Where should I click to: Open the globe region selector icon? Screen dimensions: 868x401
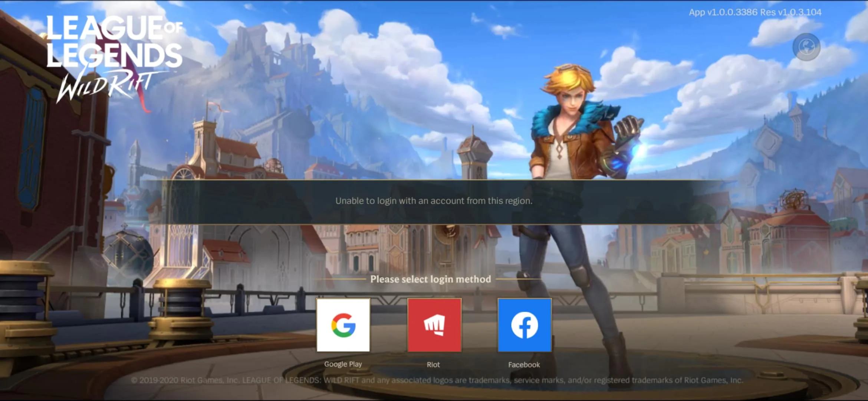click(x=806, y=47)
